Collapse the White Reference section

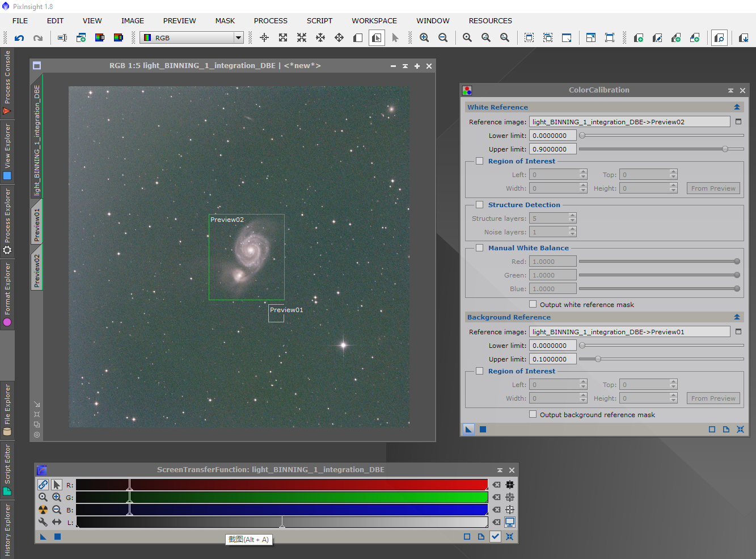(x=737, y=107)
